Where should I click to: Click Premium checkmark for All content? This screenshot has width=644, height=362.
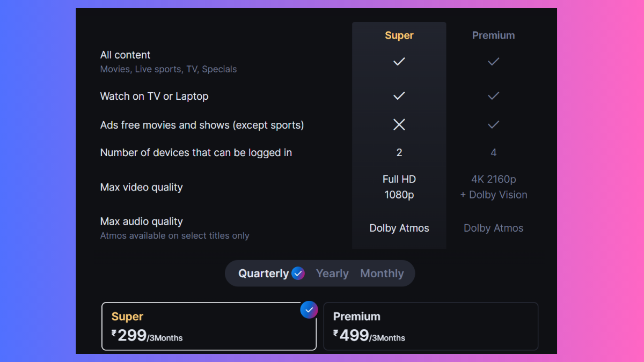pos(493,62)
